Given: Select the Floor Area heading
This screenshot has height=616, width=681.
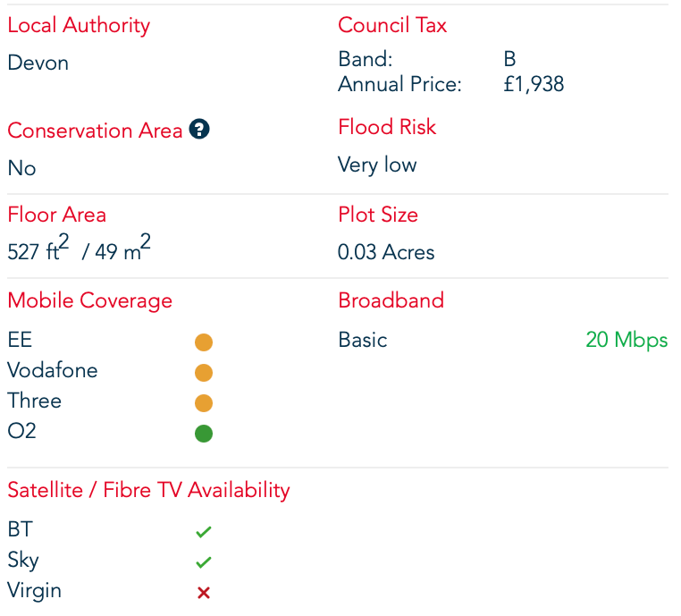Looking at the screenshot, I should (x=57, y=215).
